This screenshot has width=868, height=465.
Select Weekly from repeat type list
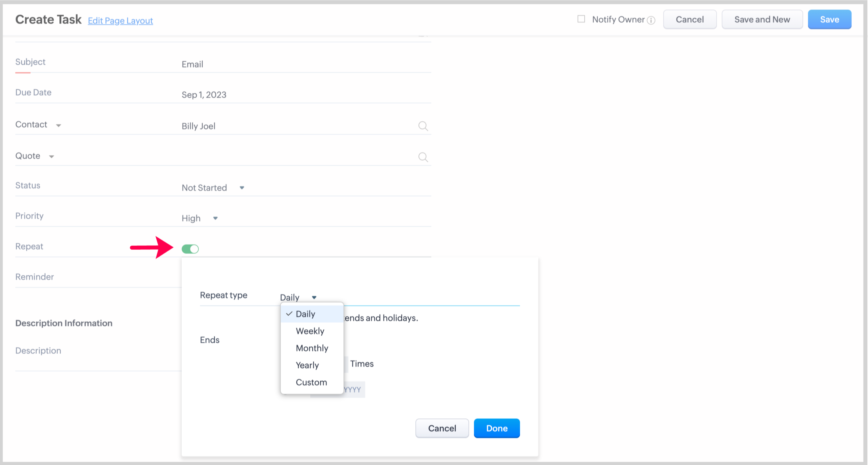[x=310, y=331]
